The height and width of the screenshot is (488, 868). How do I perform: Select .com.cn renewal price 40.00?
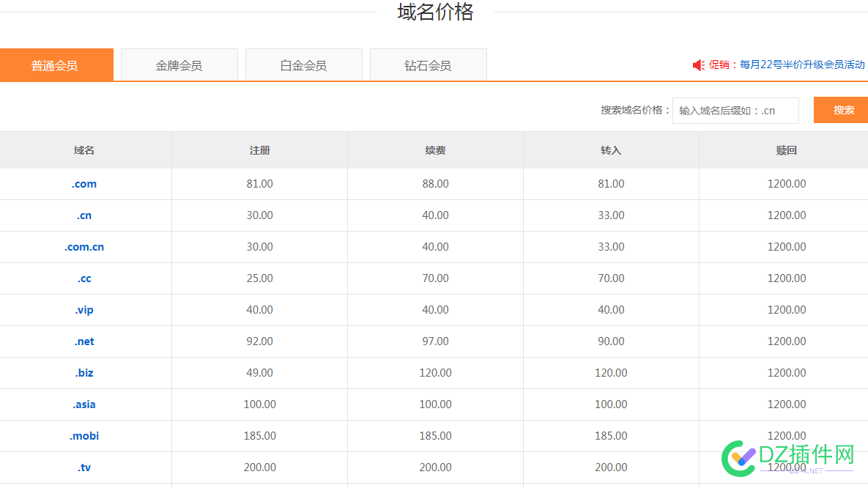point(436,247)
